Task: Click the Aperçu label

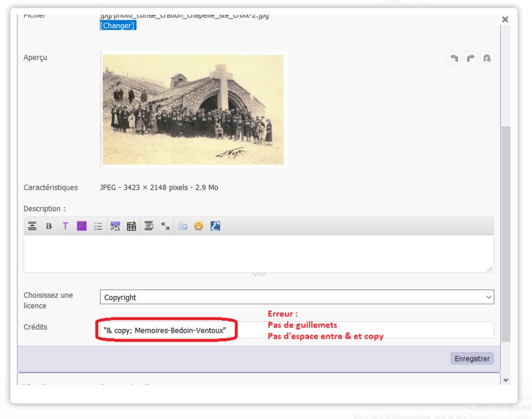Action: point(35,58)
